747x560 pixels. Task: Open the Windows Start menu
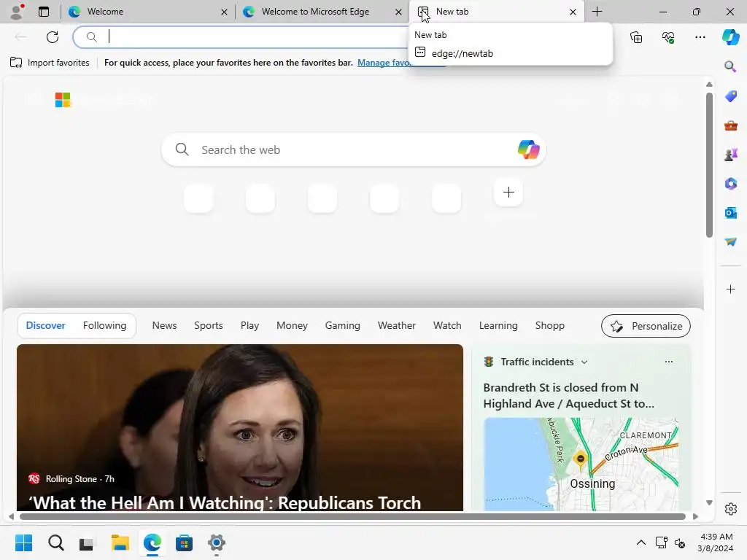point(23,542)
